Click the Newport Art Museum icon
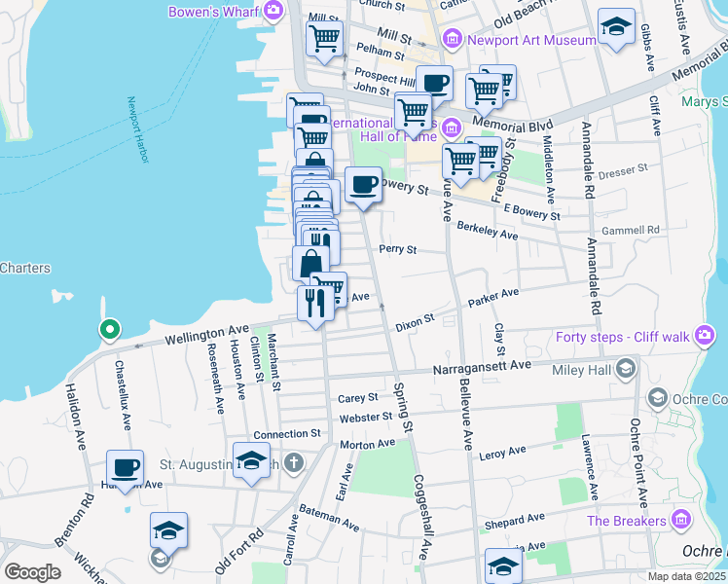The image size is (728, 584). coord(451,40)
